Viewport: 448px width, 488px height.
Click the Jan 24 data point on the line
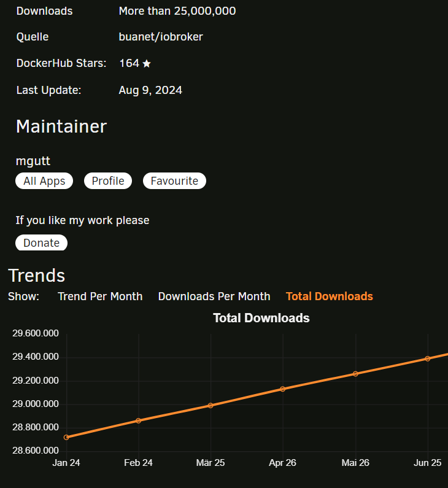click(66, 437)
